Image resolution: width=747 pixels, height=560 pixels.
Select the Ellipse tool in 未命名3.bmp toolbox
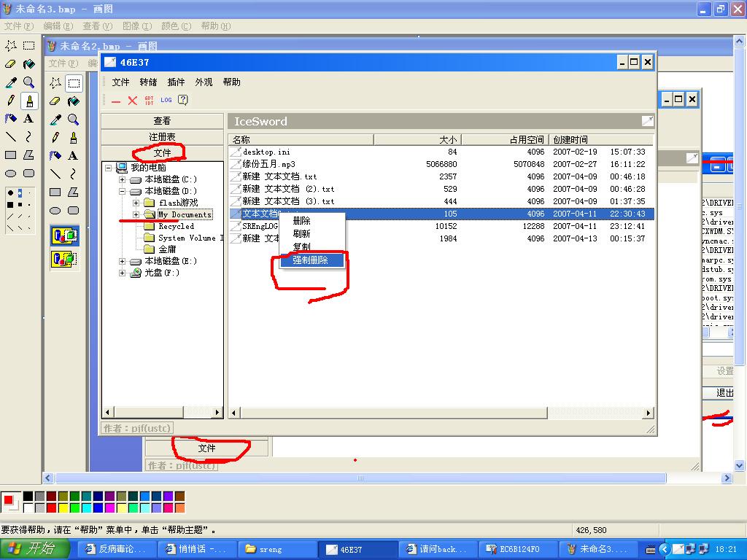(x=10, y=173)
